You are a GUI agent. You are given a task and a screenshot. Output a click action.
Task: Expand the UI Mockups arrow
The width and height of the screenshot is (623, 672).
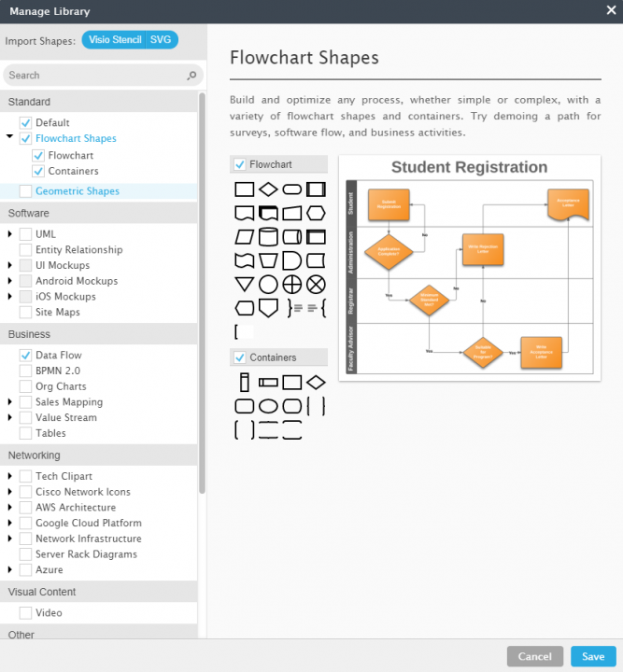click(x=10, y=265)
